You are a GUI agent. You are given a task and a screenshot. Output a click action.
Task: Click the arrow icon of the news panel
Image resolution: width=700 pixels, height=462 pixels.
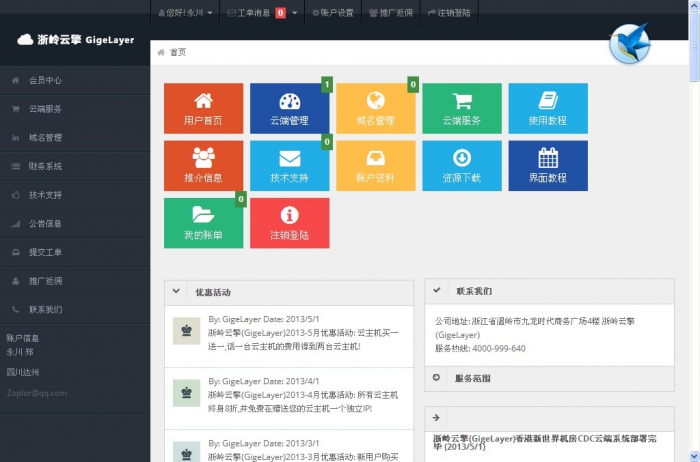tap(436, 418)
